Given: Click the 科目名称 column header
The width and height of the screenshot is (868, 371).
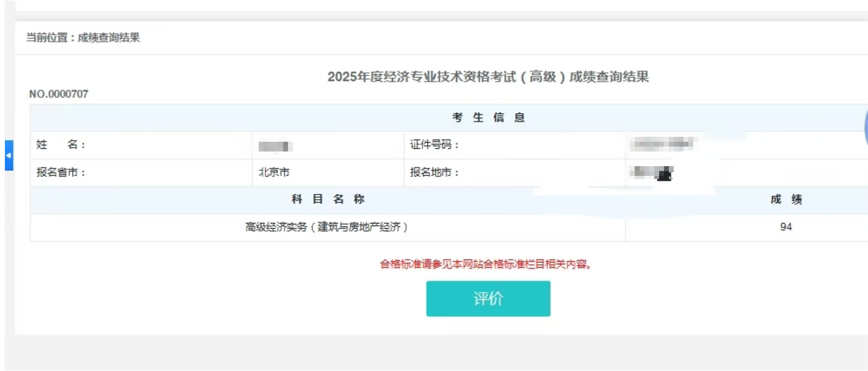Looking at the screenshot, I should [x=328, y=199].
